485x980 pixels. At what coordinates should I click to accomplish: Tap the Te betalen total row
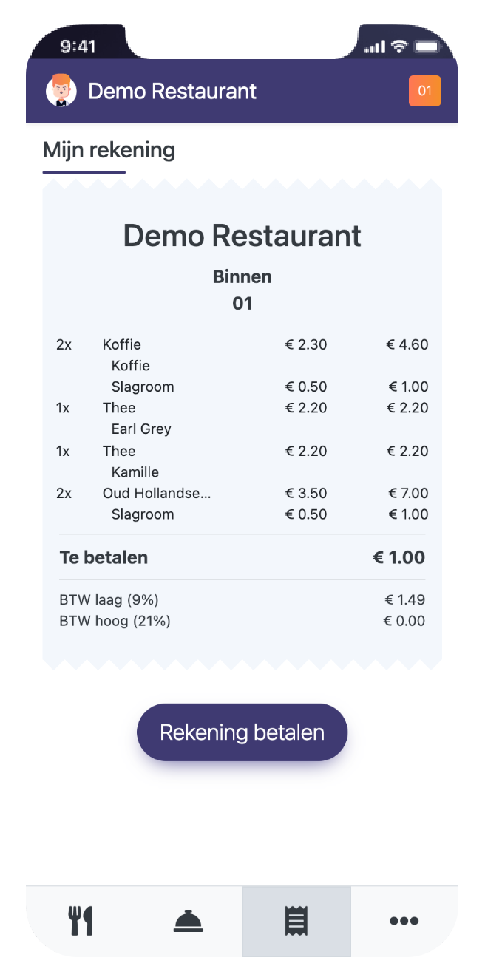(243, 557)
